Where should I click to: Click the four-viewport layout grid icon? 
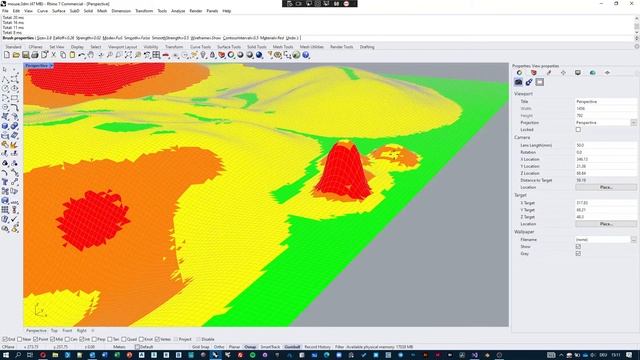coord(156,55)
